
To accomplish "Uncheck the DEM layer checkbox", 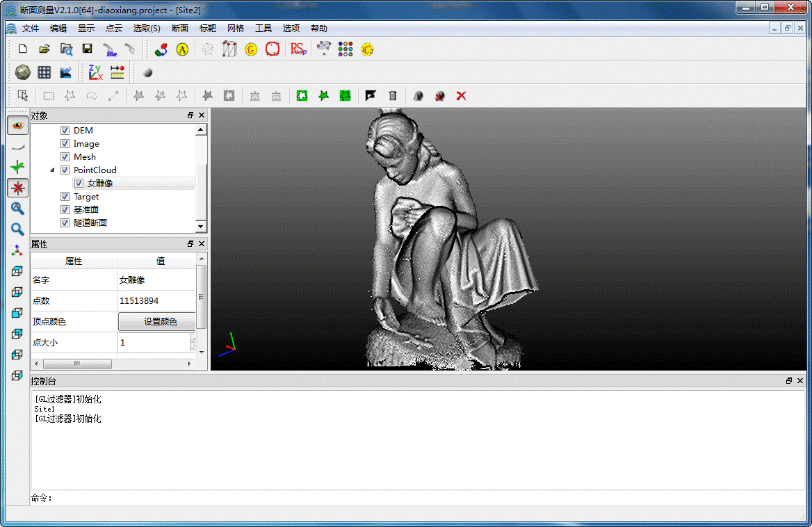I will 65,131.
